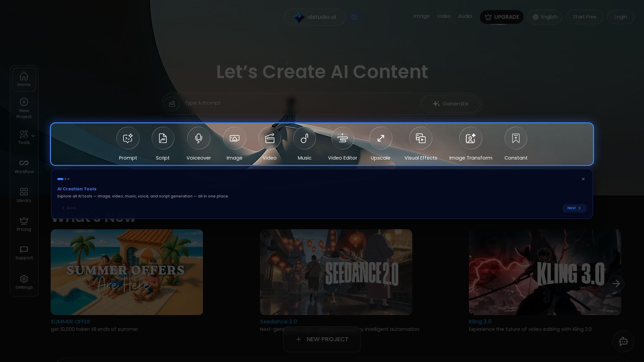Image resolution: width=644 pixels, height=362 pixels.
Task: Open Settings gear in the sidebar
Action: pos(24,282)
